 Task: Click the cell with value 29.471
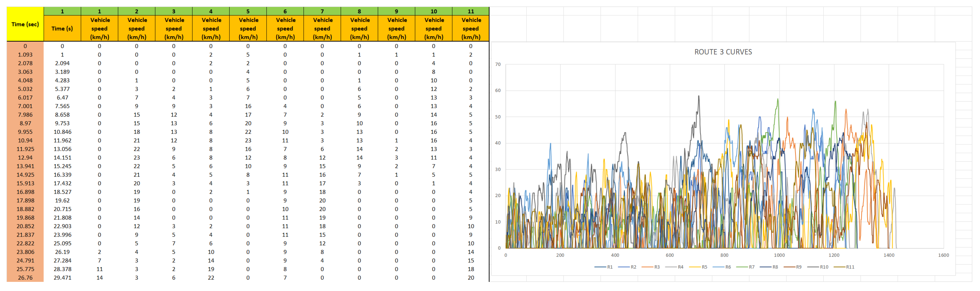click(x=62, y=278)
